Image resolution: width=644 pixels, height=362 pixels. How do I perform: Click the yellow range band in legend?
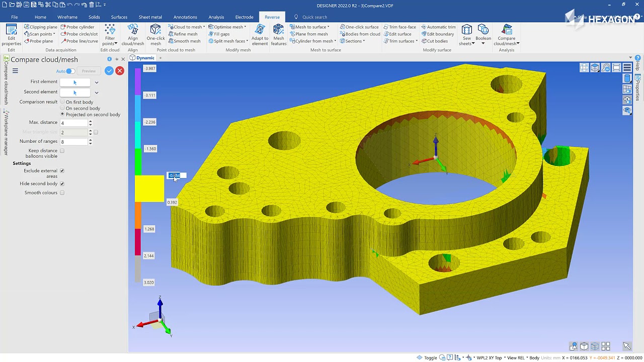149,189
